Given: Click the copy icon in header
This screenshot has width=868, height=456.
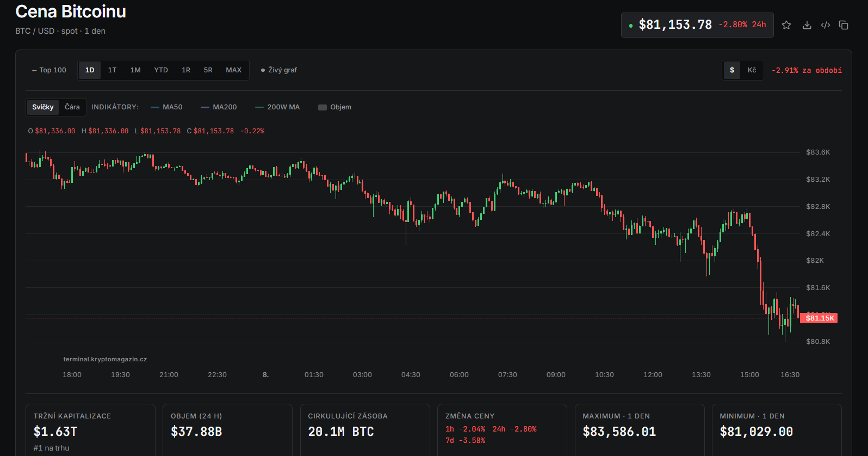Looking at the screenshot, I should (x=844, y=25).
